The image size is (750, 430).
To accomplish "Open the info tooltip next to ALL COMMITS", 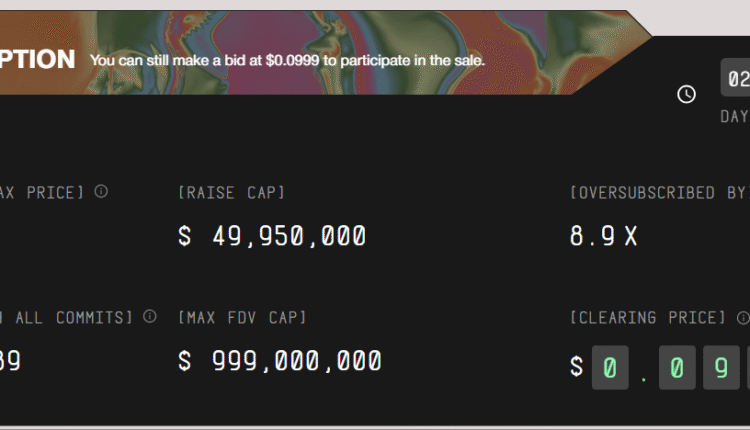I will point(150,317).
